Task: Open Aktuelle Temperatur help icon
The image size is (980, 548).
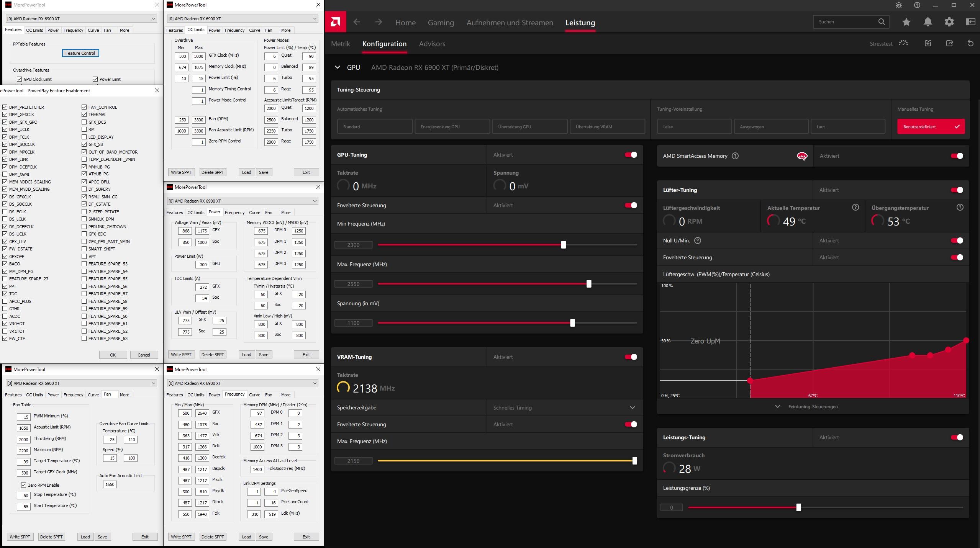Action: (x=855, y=207)
